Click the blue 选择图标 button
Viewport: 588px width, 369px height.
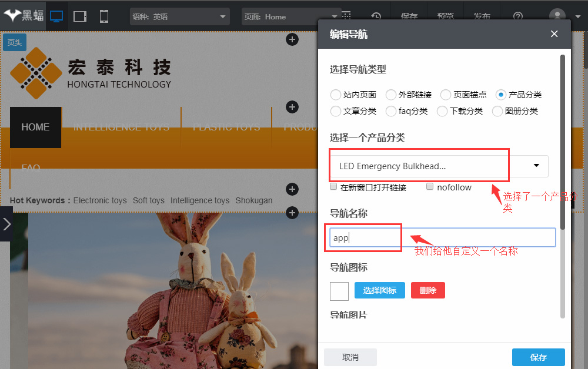tap(379, 290)
